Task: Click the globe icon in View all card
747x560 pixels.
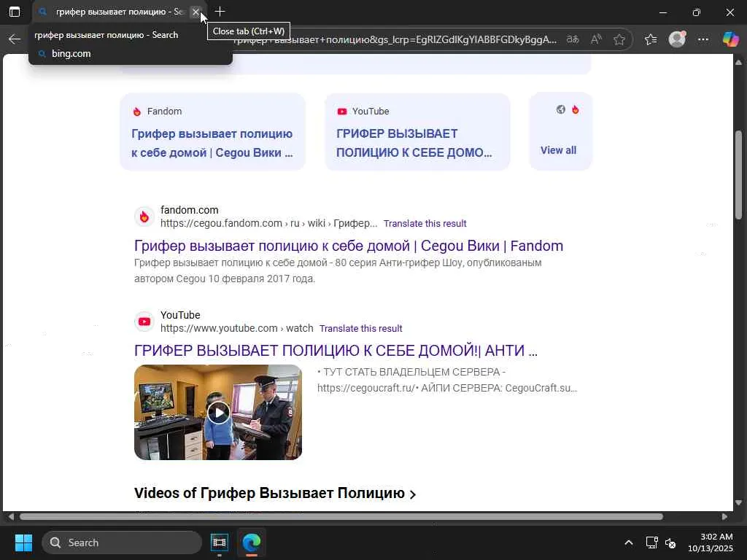Action: [561, 109]
